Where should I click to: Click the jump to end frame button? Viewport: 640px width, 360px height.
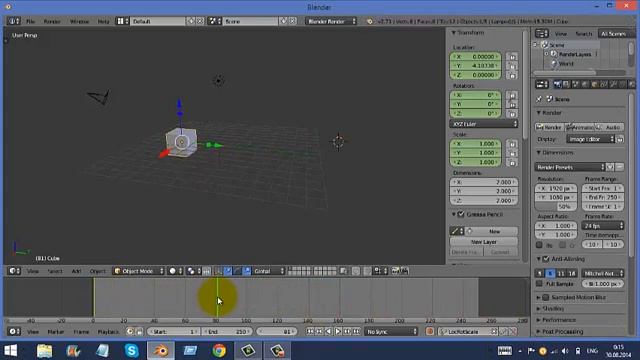[x=357, y=332]
